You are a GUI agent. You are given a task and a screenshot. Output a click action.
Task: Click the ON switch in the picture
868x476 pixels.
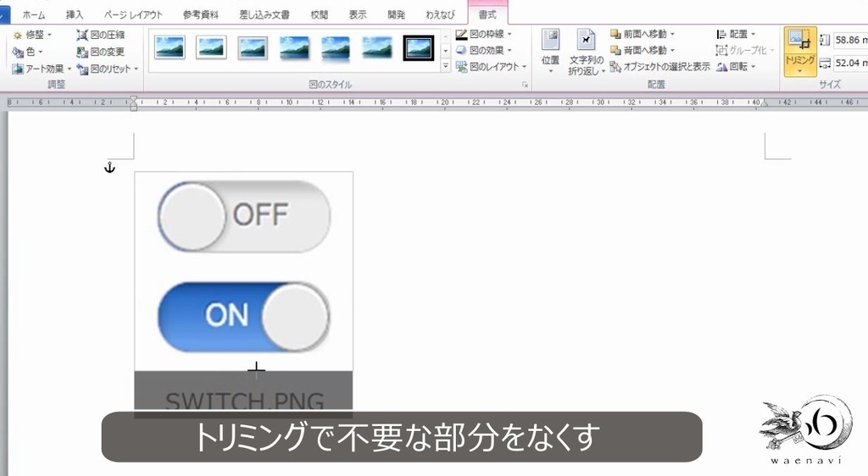coord(243,317)
